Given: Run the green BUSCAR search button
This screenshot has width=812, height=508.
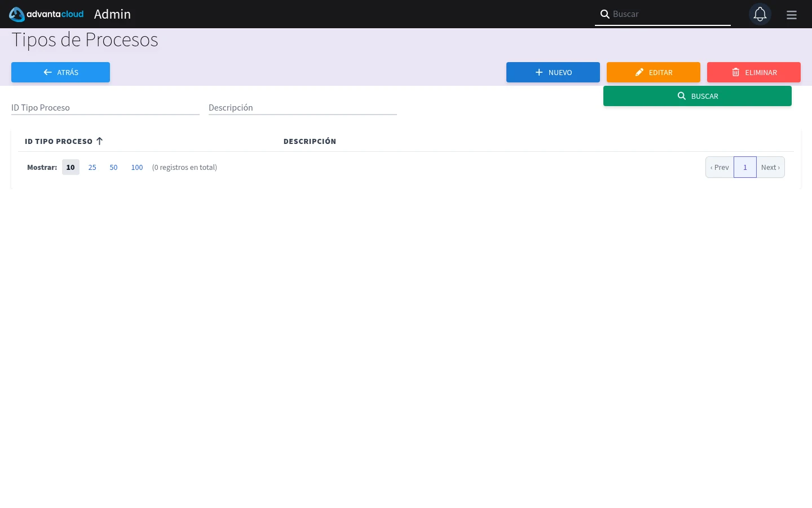Looking at the screenshot, I should click(698, 96).
